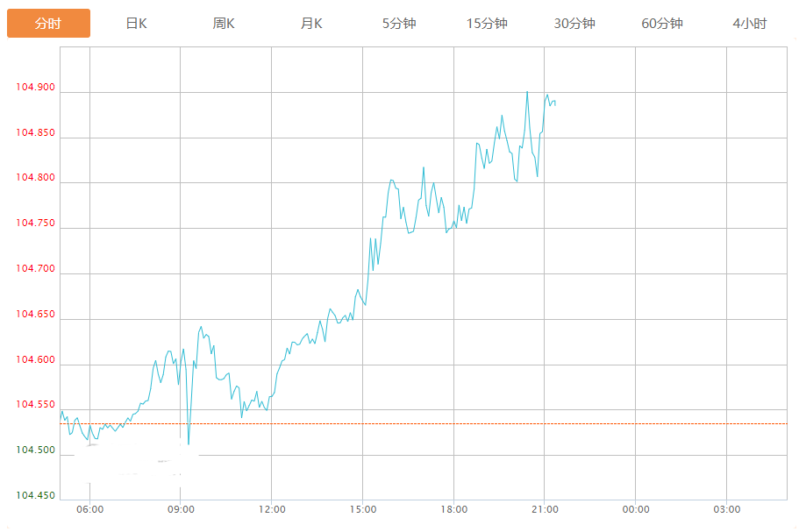Select the 分时 tab

[48, 24]
